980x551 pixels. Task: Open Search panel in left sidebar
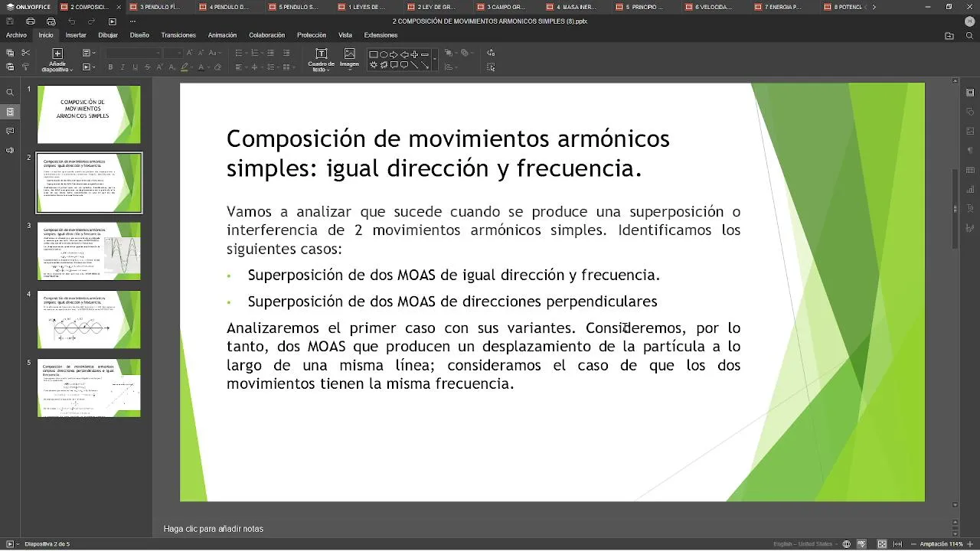[x=10, y=93]
